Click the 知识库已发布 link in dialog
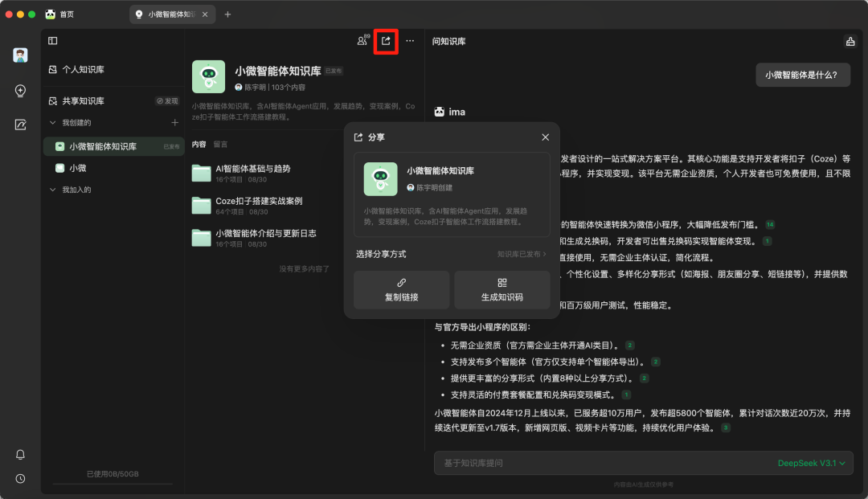868x499 pixels. click(x=521, y=254)
